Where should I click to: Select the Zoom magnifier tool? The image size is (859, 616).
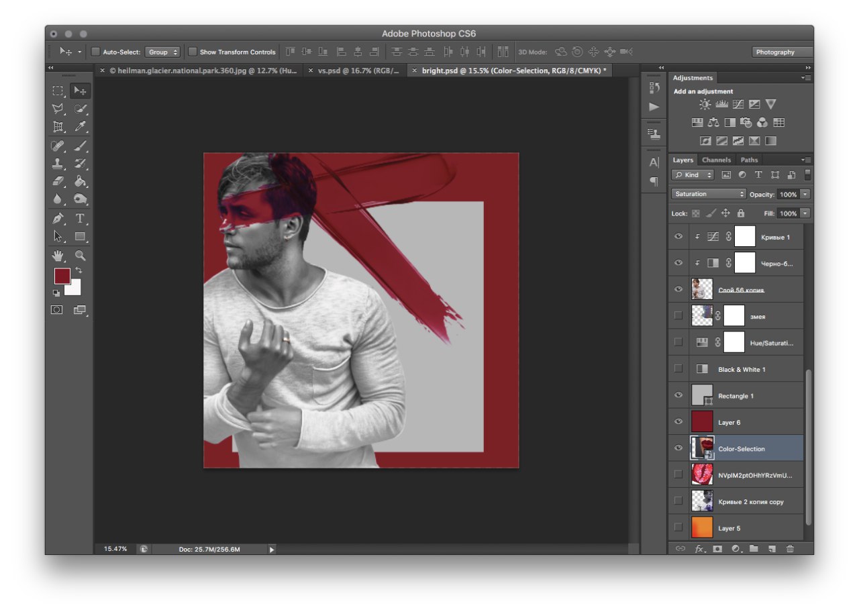80,256
